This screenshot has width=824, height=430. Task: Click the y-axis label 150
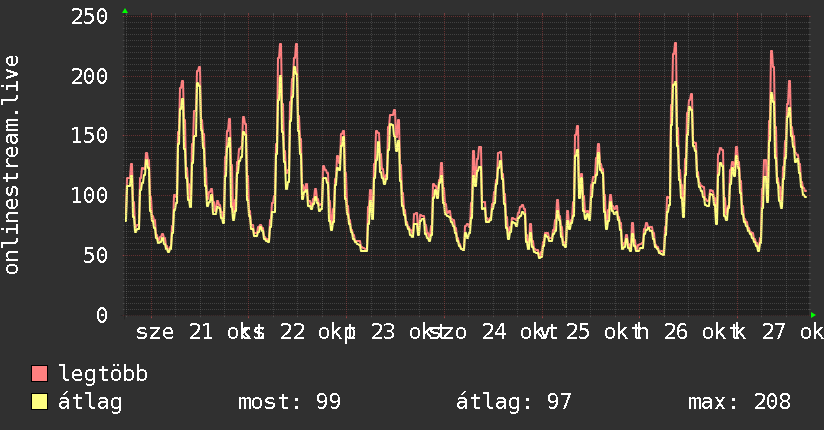point(89,136)
